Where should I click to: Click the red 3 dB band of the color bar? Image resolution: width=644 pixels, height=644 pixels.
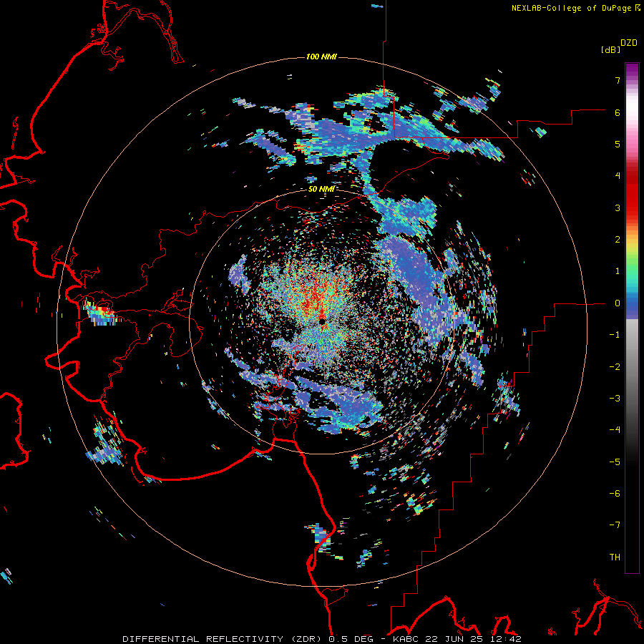632,208
